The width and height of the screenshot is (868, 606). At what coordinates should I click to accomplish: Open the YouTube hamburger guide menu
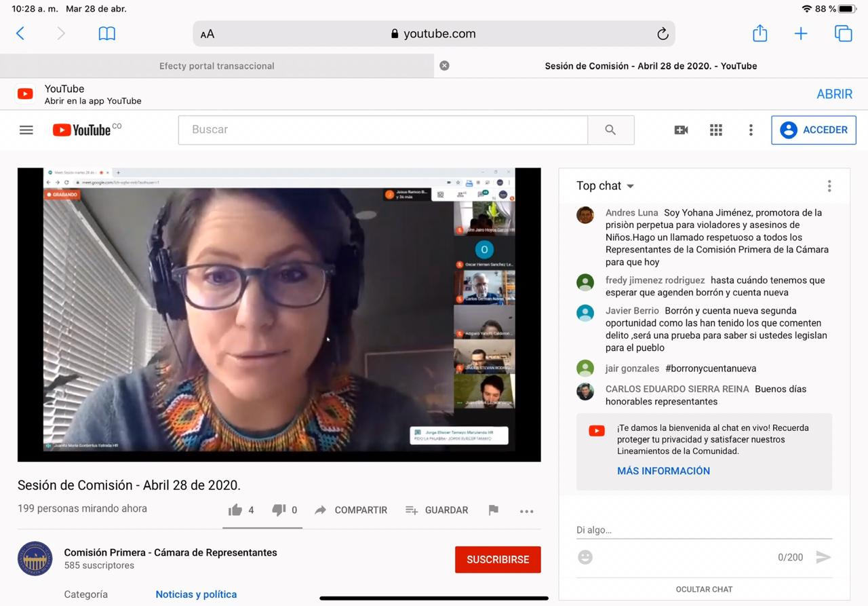[26, 130]
